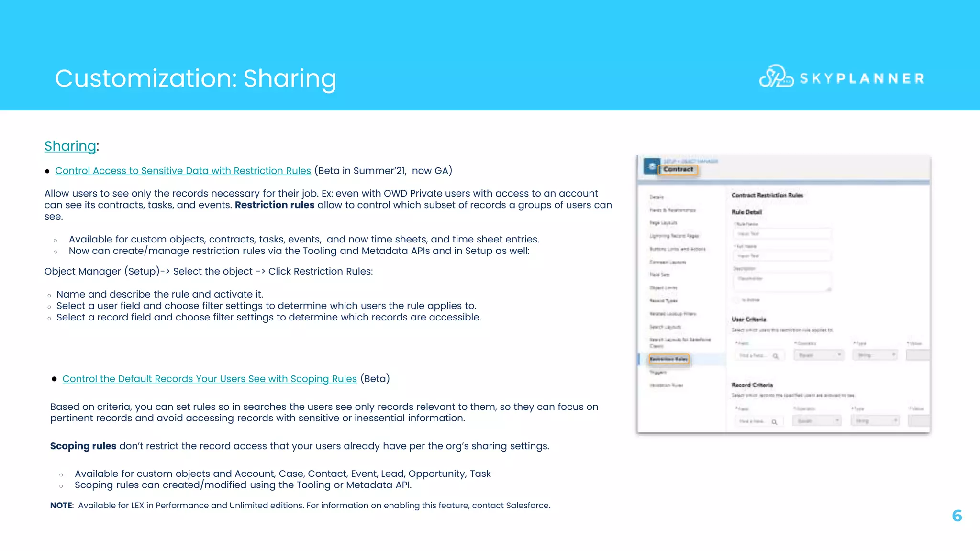The image size is (980, 551).
Task: Click the search icon in User Criteria field lookup
Action: [775, 356]
